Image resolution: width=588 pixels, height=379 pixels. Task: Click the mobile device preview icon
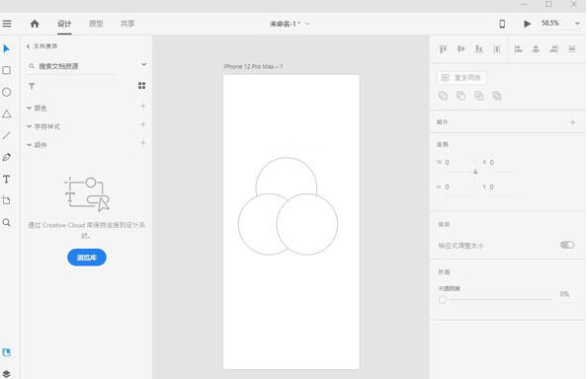pyautogui.click(x=502, y=24)
